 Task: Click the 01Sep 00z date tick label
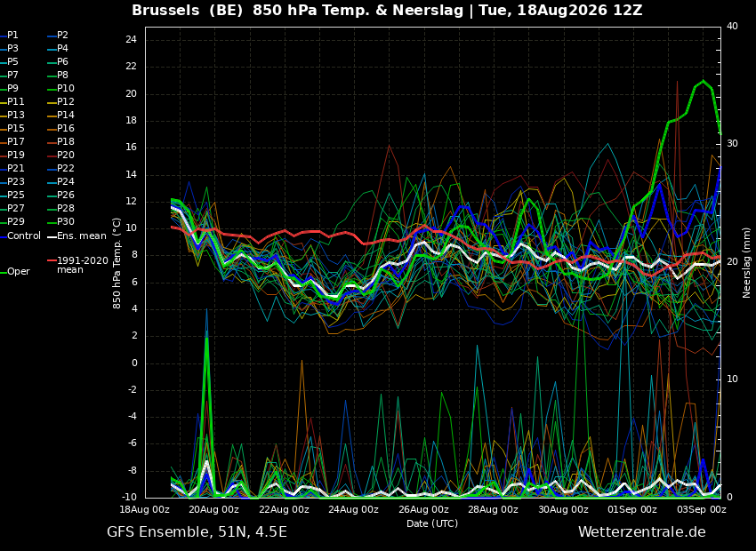pos(632,509)
